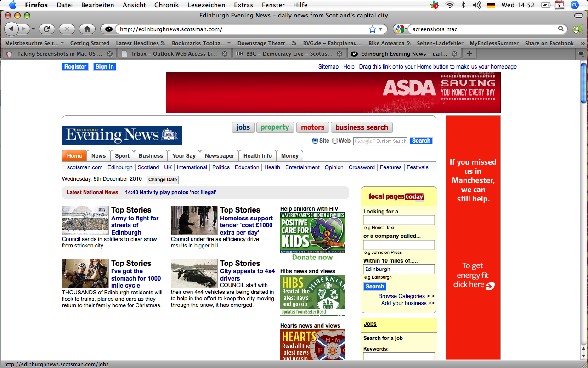Screen dimensions: 588x368
Task: Click the site identity icon in address bar
Action: (x=109, y=29)
